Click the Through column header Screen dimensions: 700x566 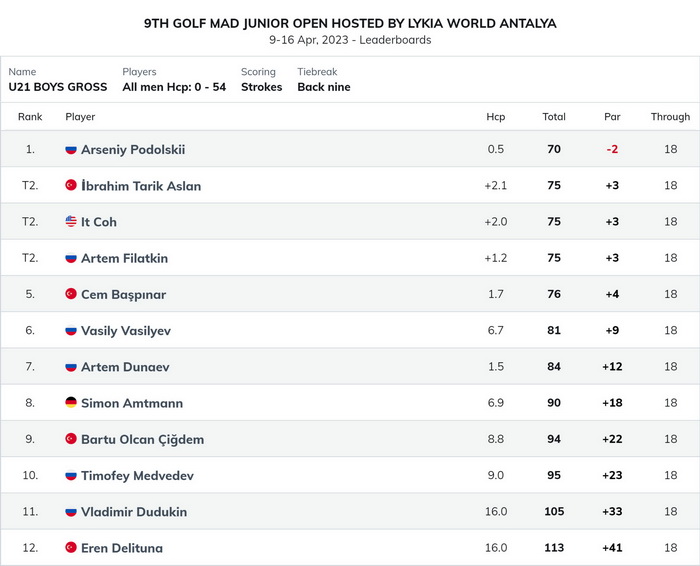coord(670,117)
